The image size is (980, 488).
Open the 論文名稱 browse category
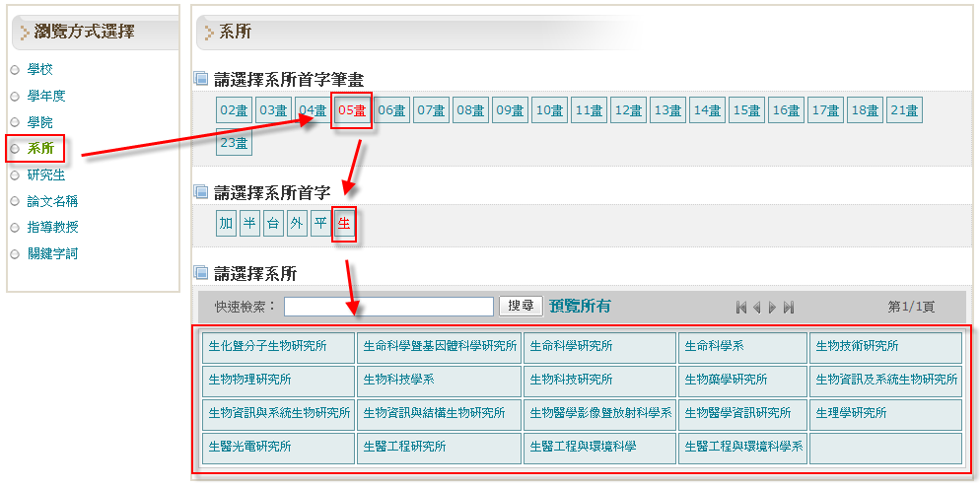pyautogui.click(x=52, y=201)
